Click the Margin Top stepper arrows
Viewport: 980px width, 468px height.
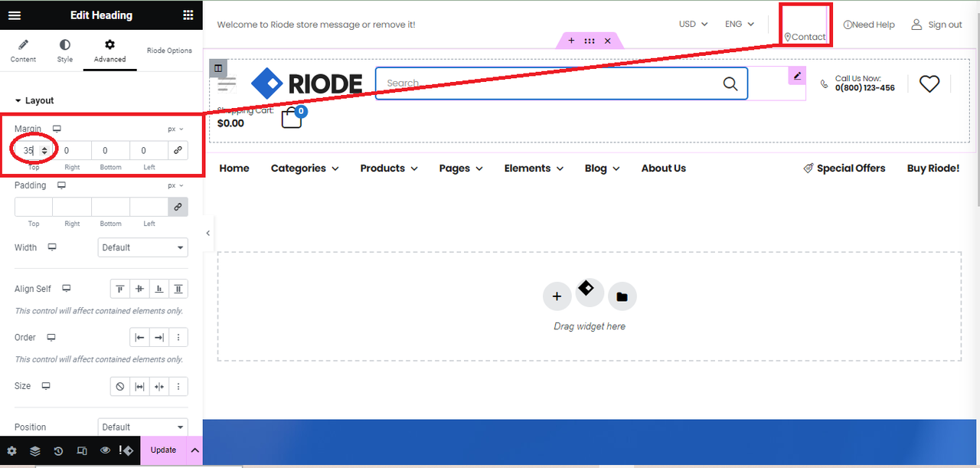[x=44, y=151]
